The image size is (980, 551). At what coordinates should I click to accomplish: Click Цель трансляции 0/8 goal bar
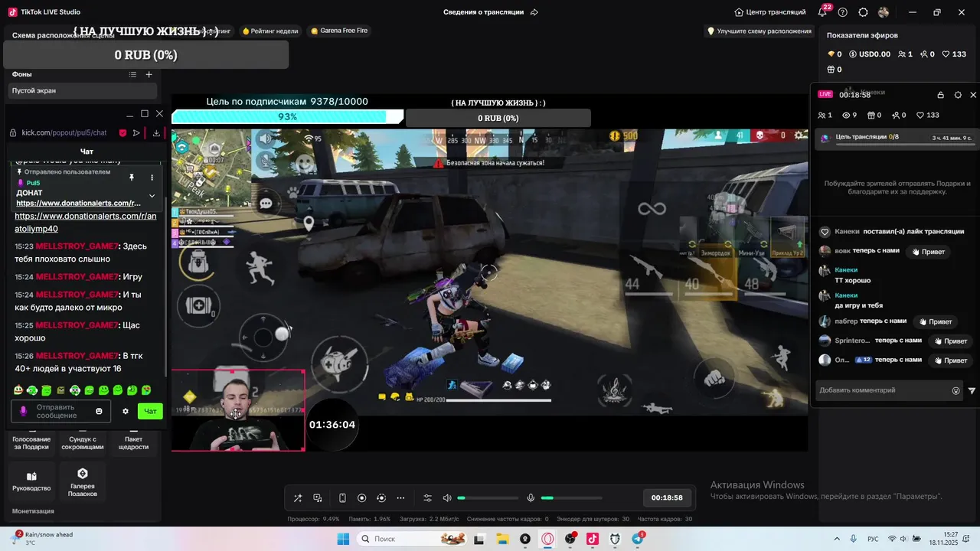pos(897,138)
